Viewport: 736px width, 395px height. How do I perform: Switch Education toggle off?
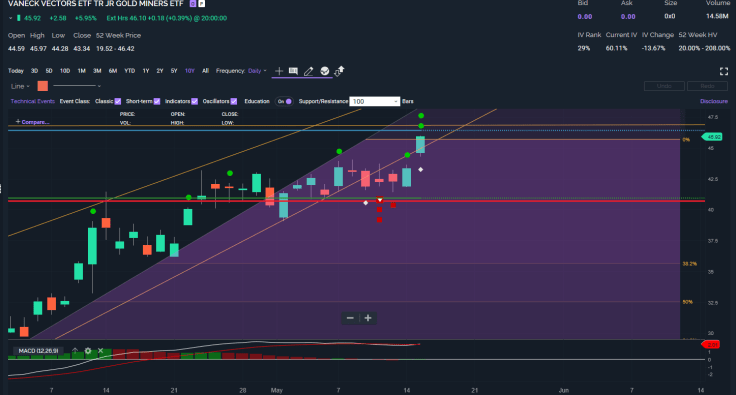[x=284, y=101]
